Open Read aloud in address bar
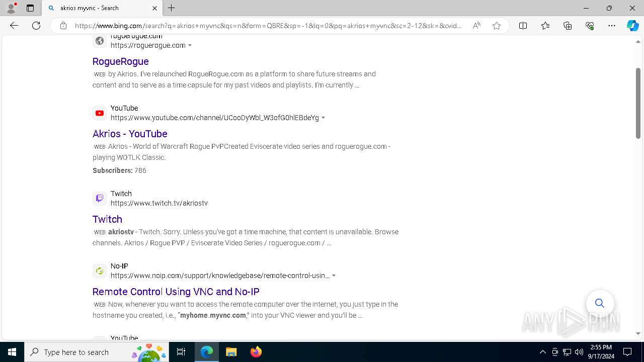 point(476,26)
